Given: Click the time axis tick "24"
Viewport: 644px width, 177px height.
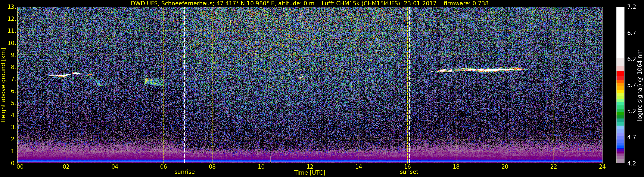Looking at the screenshot, I should tap(602, 167).
